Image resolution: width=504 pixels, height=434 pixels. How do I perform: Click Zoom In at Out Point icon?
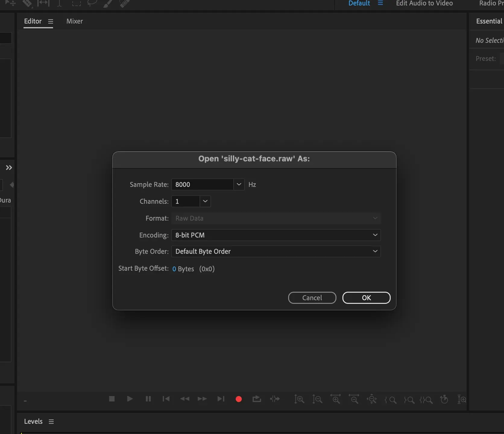pyautogui.click(x=409, y=400)
